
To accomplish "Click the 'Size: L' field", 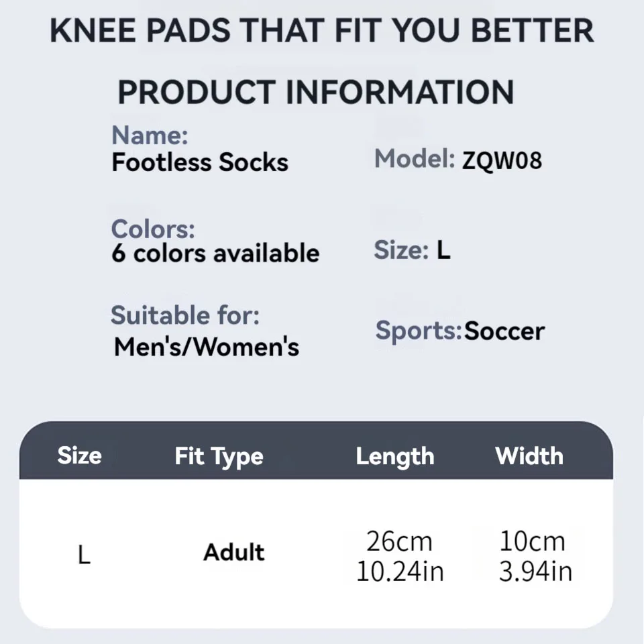I will (412, 251).
